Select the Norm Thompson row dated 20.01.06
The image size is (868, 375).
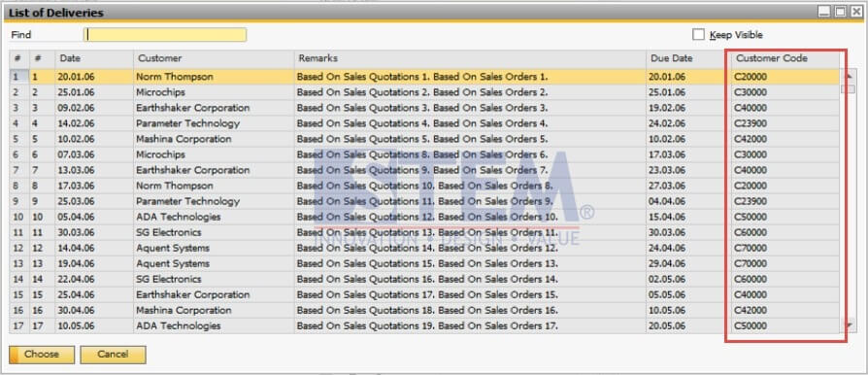click(x=424, y=77)
